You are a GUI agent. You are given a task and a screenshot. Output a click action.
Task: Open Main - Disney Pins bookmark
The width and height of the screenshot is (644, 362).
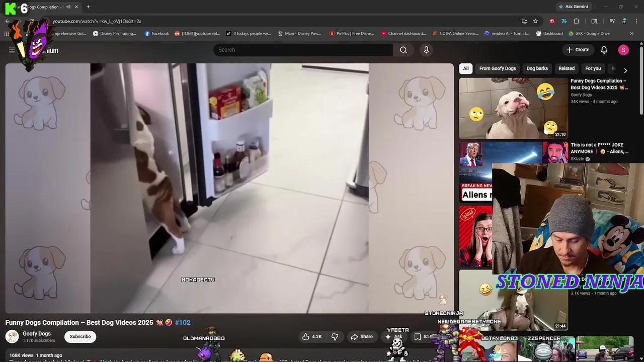pyautogui.click(x=299, y=34)
